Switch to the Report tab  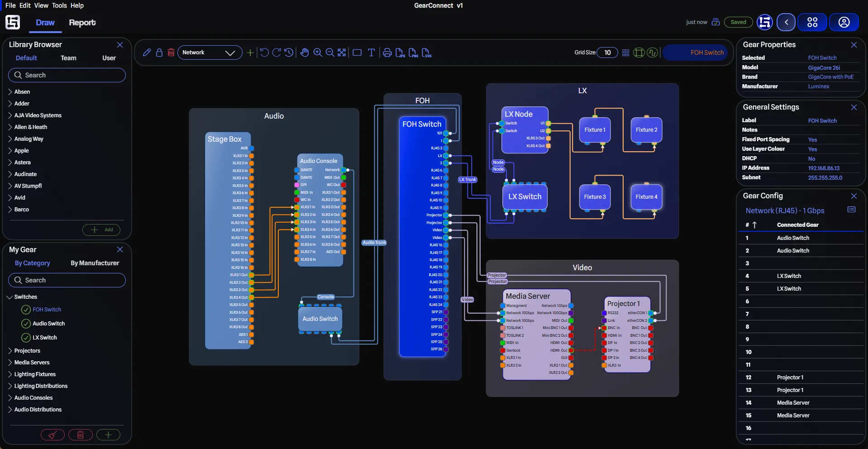pos(82,22)
